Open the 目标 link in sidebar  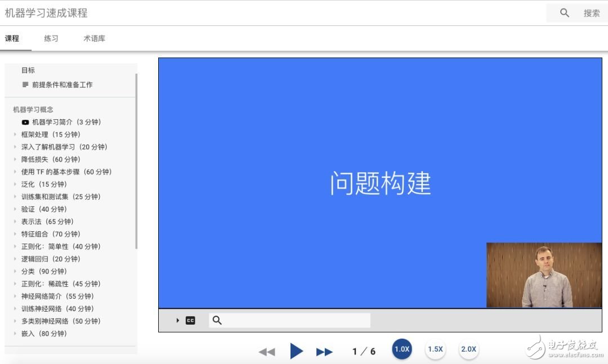(28, 70)
